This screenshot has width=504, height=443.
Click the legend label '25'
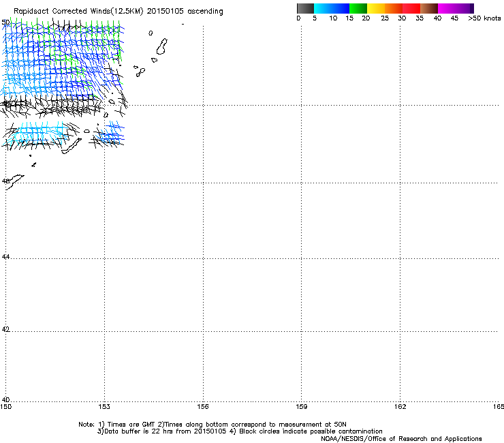[385, 18]
